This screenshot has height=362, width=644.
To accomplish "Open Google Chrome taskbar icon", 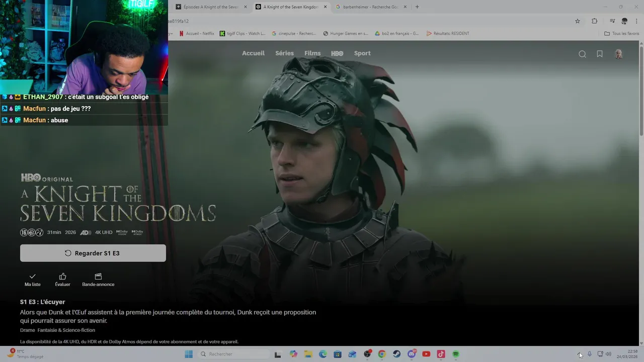I will (x=382, y=354).
